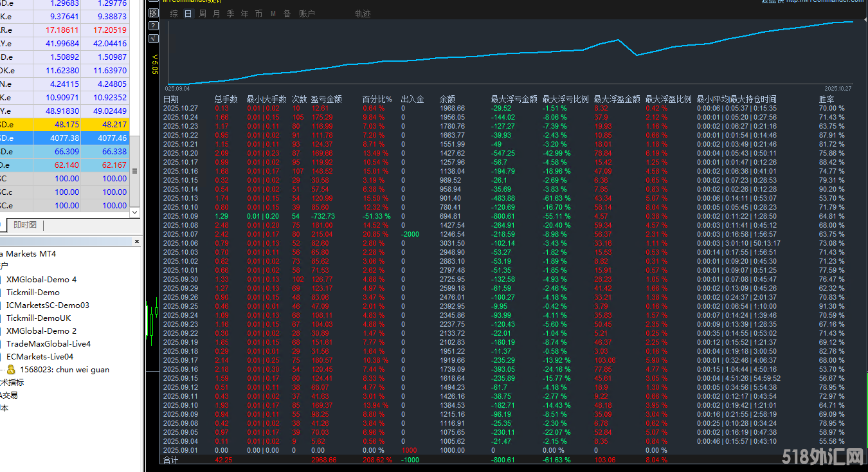868x472 pixels.
Task: Expand the ECMarkets-Live04 server node
Action: coord(40,357)
